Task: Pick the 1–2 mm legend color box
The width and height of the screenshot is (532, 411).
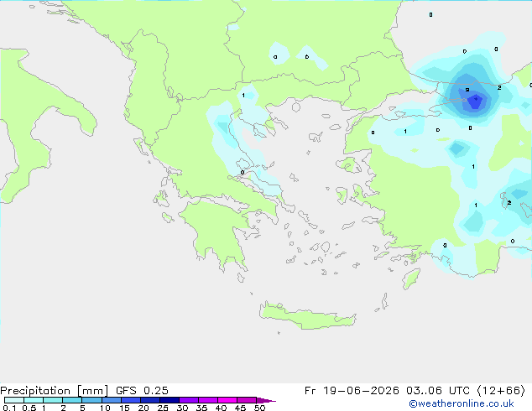Action: tap(53, 400)
